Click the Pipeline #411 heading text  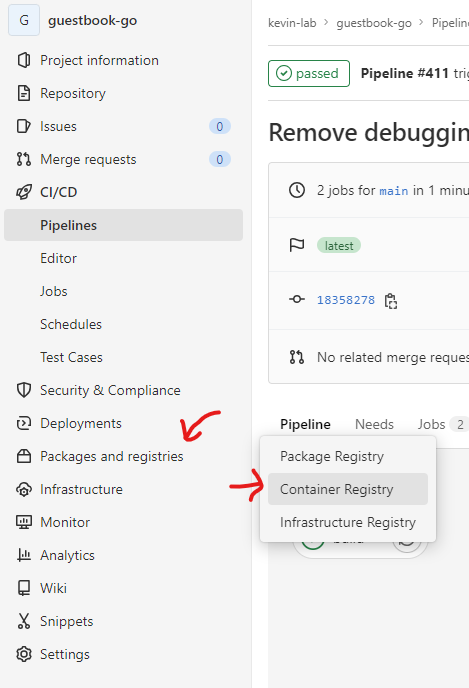(405, 73)
